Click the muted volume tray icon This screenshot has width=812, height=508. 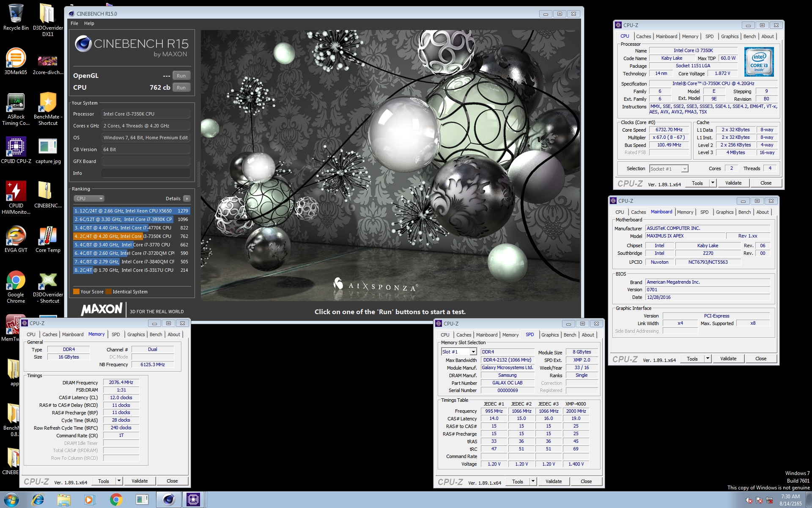pyautogui.click(x=749, y=500)
